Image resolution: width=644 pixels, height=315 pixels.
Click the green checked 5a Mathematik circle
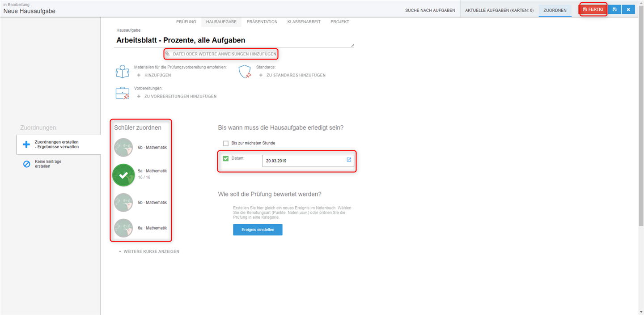point(123,175)
